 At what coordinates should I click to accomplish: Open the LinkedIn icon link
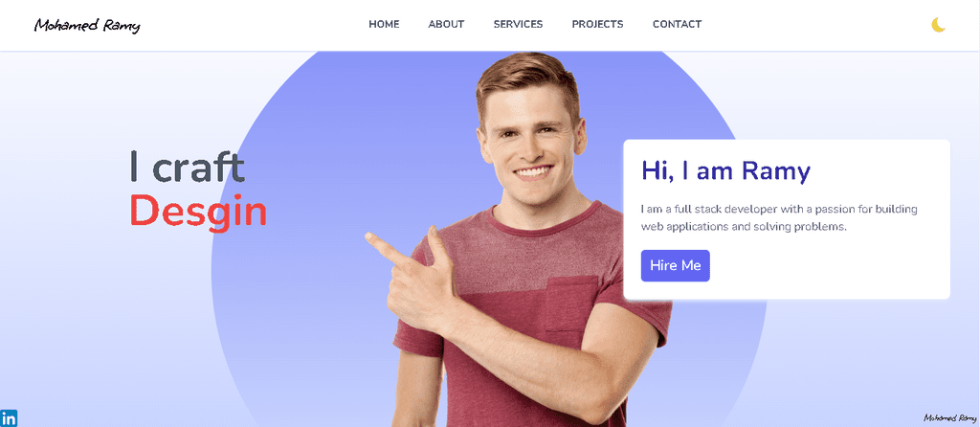[9, 418]
